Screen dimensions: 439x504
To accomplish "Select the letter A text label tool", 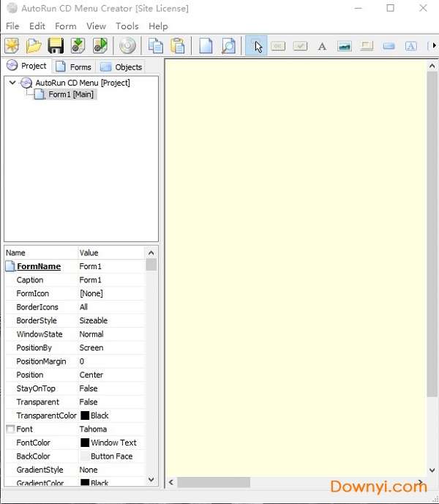I will tap(322, 47).
